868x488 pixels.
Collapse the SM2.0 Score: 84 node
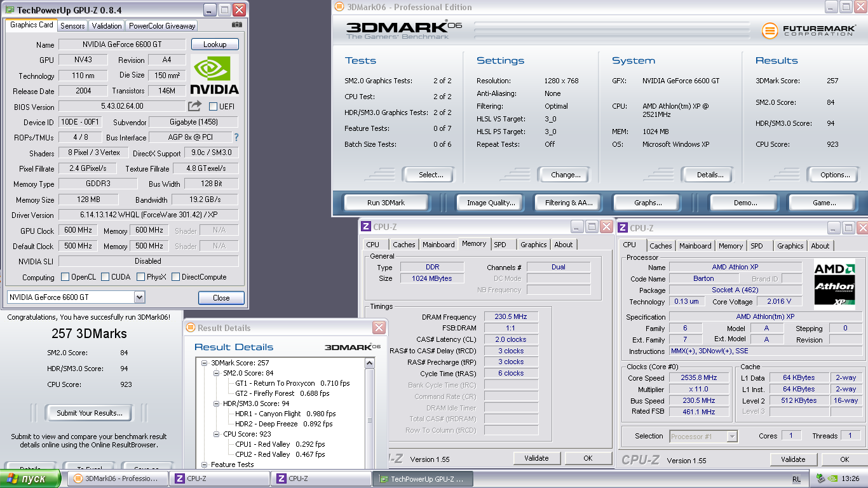coord(216,373)
